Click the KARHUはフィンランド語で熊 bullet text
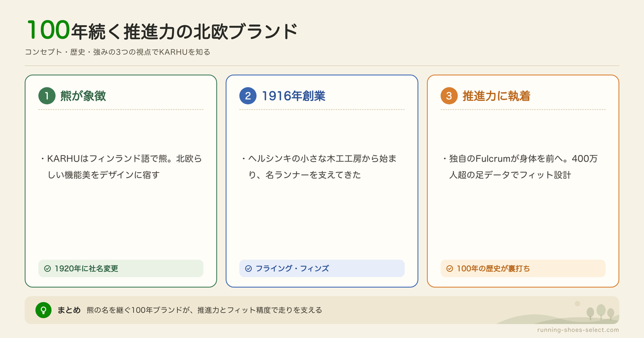Image resolution: width=644 pixels, height=338 pixels. 121,167
